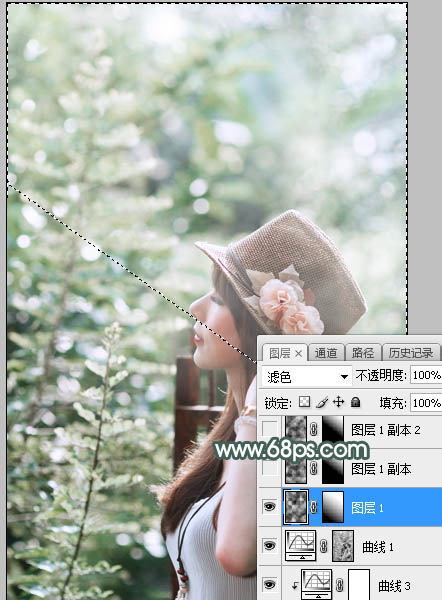The height and width of the screenshot is (600, 442).
Task: Click the mask link icon on 图层 1
Action: coord(314,507)
